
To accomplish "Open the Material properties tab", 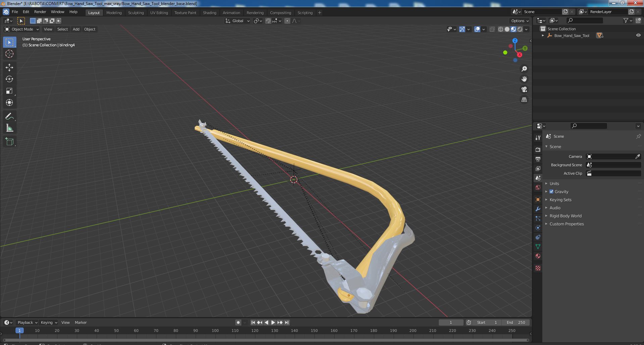I will pos(538,256).
